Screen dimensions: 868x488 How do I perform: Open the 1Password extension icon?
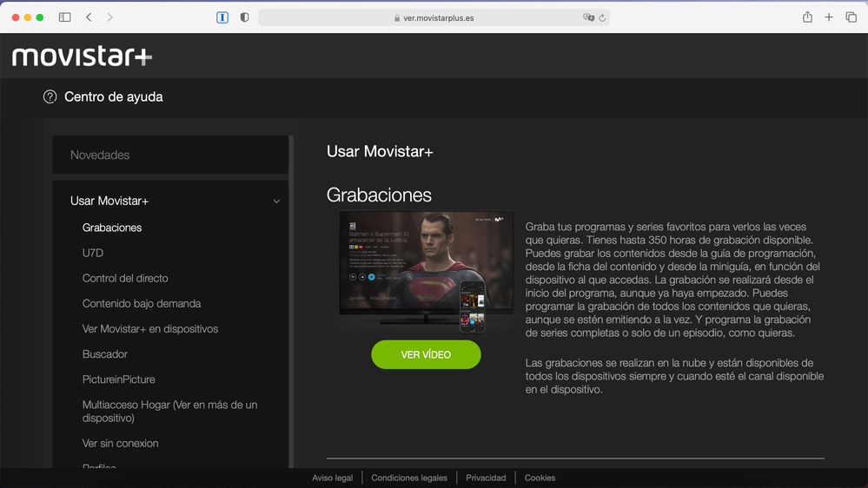pyautogui.click(x=222, y=17)
